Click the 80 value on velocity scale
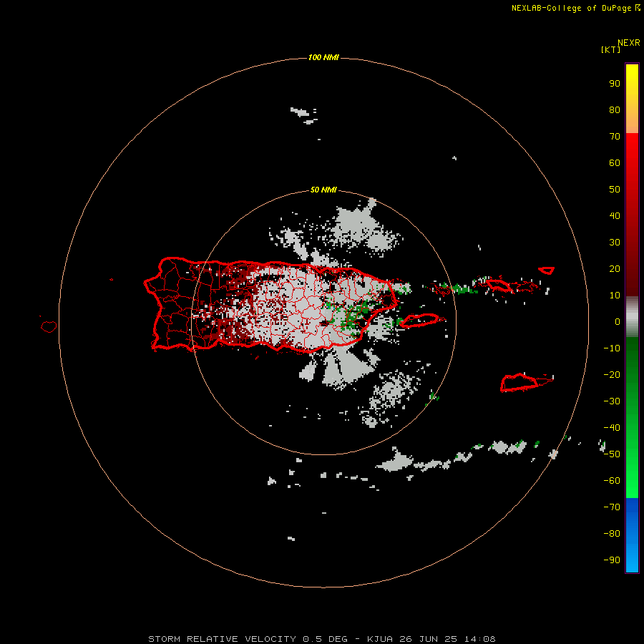Viewport: 644px width, 644px height. [615, 110]
